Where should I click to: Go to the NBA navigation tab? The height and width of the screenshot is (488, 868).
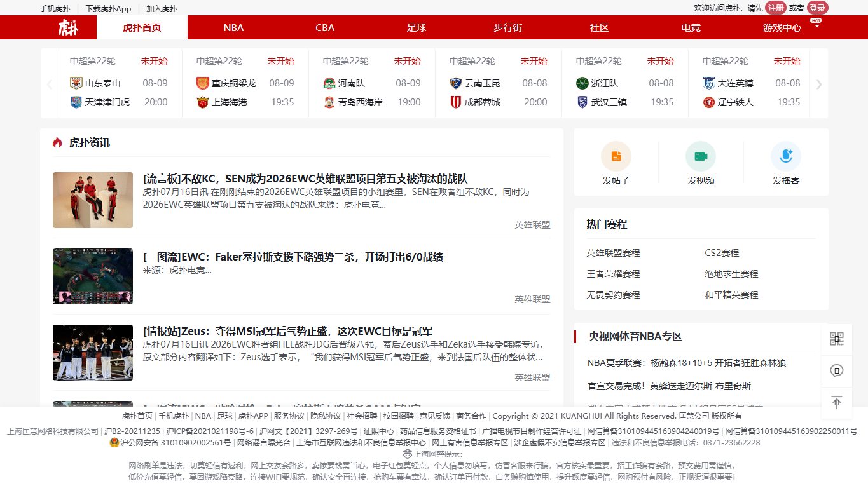tap(233, 27)
